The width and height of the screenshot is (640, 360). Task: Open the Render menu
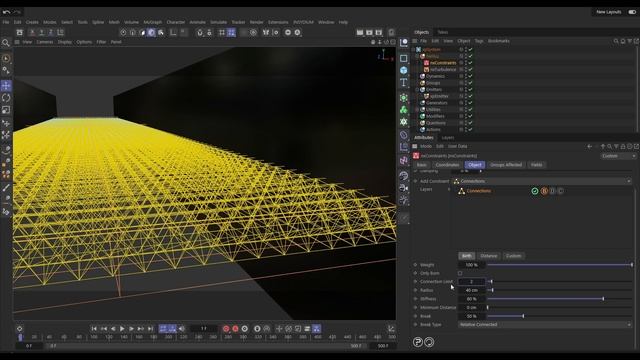coord(256,22)
